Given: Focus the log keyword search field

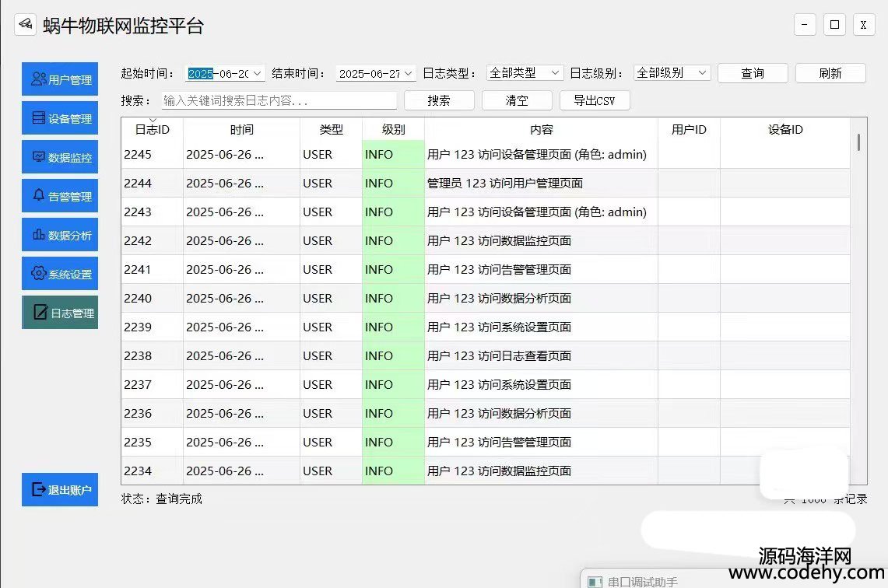Looking at the screenshot, I should pos(279,100).
